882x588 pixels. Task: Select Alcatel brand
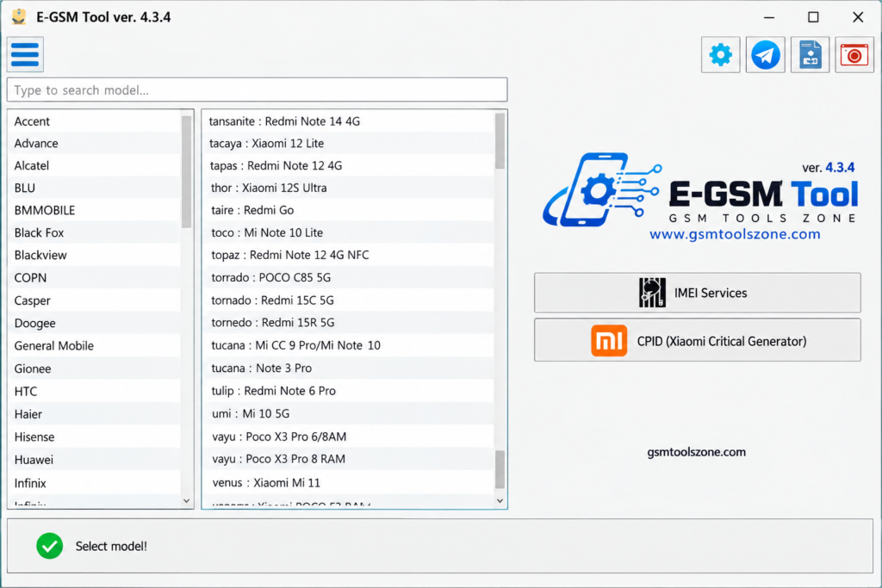(x=94, y=165)
